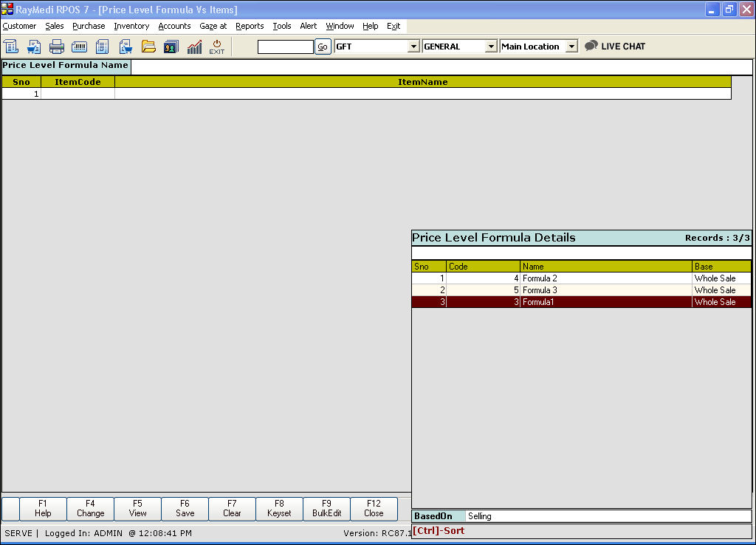Click the Go button
Viewport: 756px width, 545px height.
tap(323, 47)
